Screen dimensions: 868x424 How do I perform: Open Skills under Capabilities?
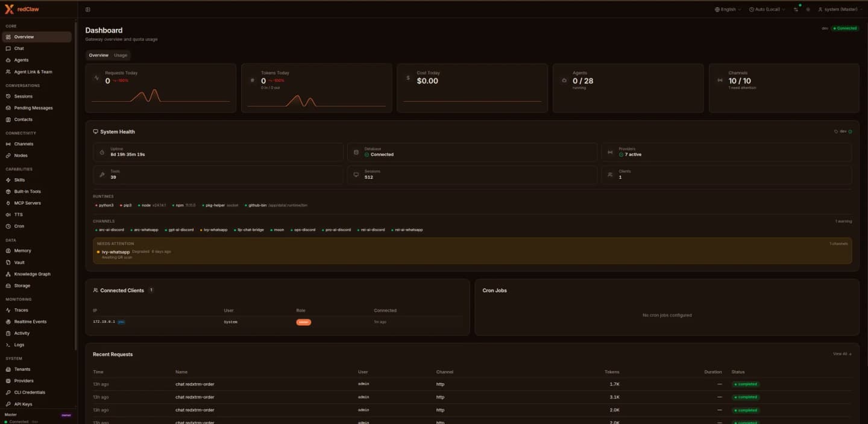[x=37, y=180]
